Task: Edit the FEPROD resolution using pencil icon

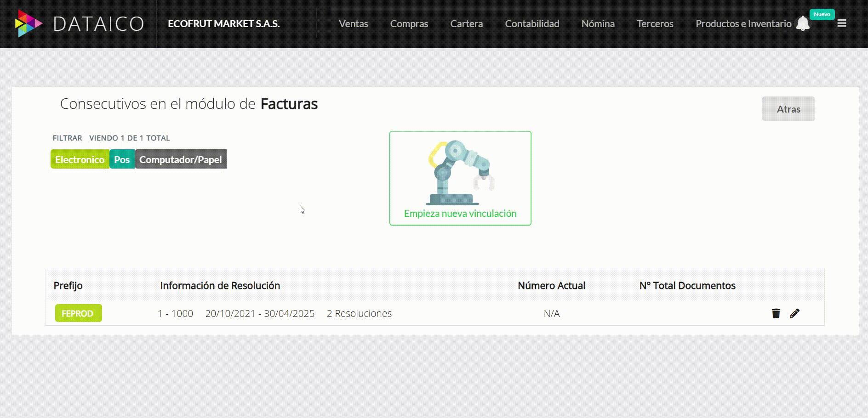Action: pos(795,313)
